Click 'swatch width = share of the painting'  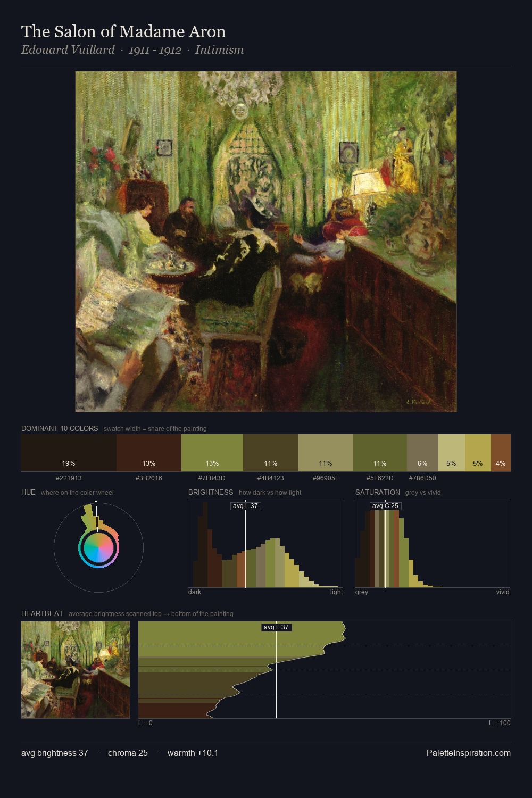[155, 428]
